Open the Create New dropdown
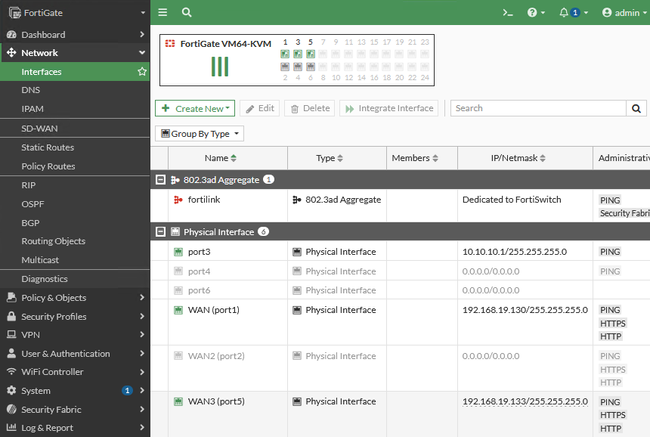The width and height of the screenshot is (650, 437). 195,108
